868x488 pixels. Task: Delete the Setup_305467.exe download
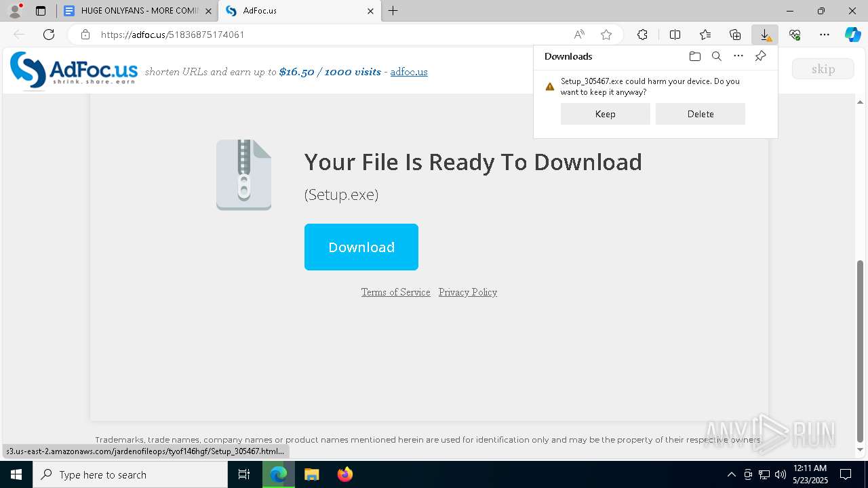point(701,114)
